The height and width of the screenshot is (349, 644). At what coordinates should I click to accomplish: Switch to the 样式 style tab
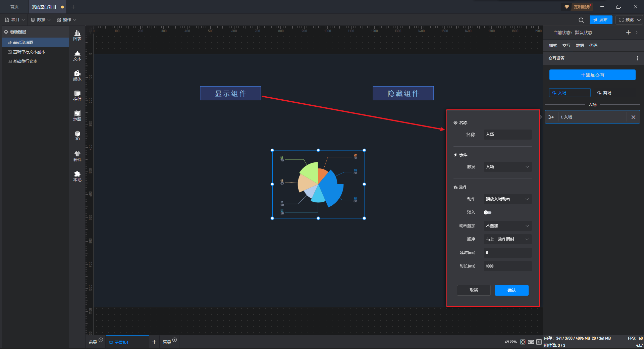[553, 46]
